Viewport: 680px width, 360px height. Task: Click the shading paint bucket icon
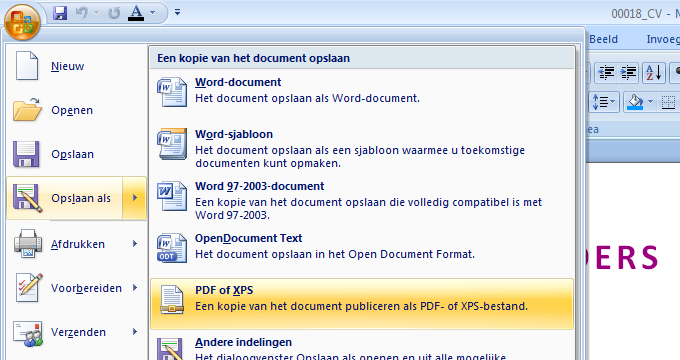pyautogui.click(x=635, y=102)
